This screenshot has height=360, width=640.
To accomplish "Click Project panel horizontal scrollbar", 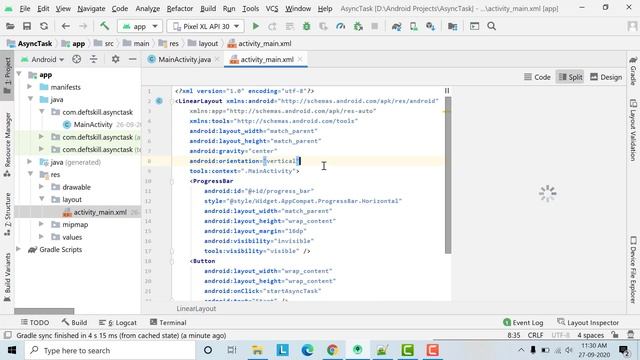I will tap(44, 311).
